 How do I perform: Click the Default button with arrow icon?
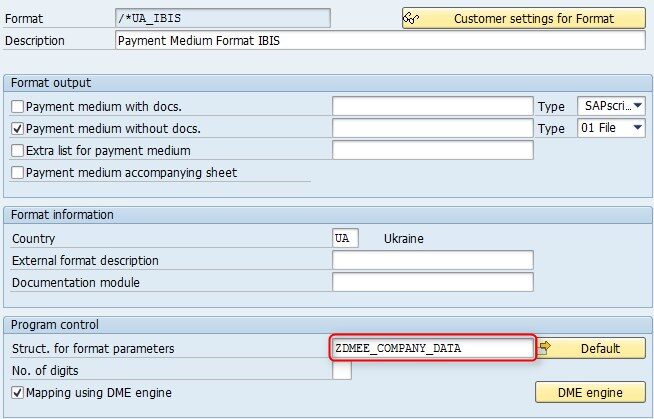591,348
